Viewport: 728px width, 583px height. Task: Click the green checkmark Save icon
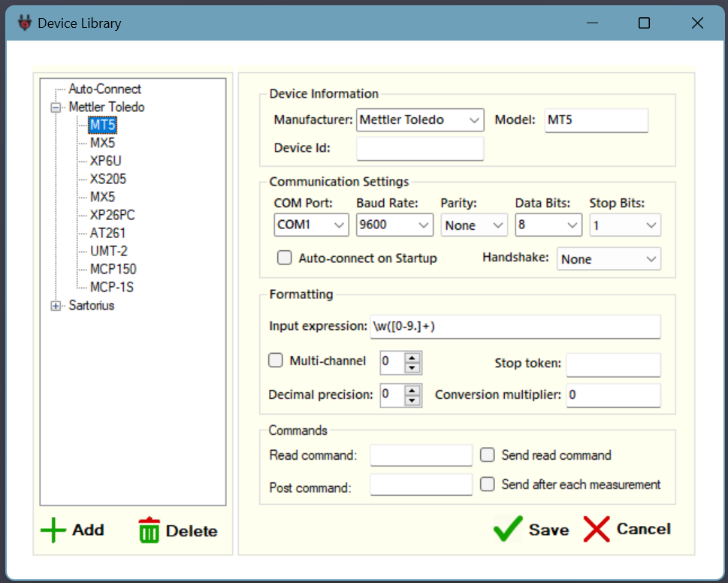click(508, 529)
